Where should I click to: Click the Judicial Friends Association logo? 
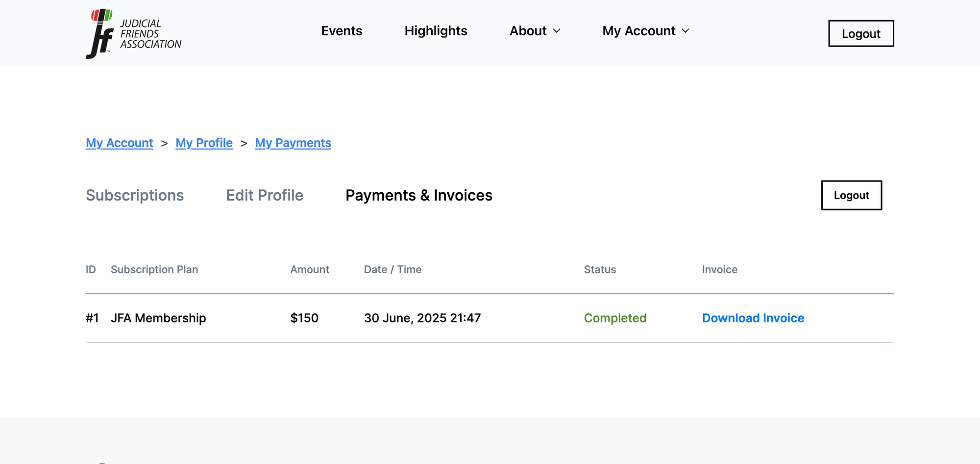coord(133,33)
